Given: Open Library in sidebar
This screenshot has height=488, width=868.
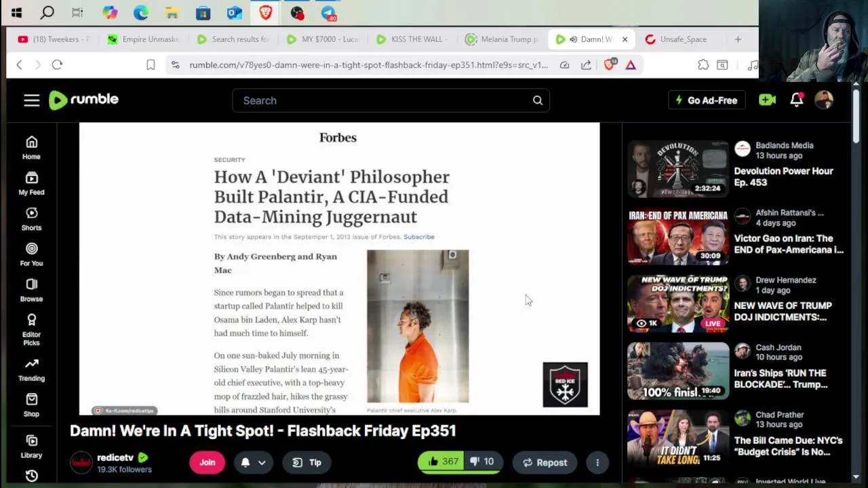Looking at the screenshot, I should coord(31,446).
